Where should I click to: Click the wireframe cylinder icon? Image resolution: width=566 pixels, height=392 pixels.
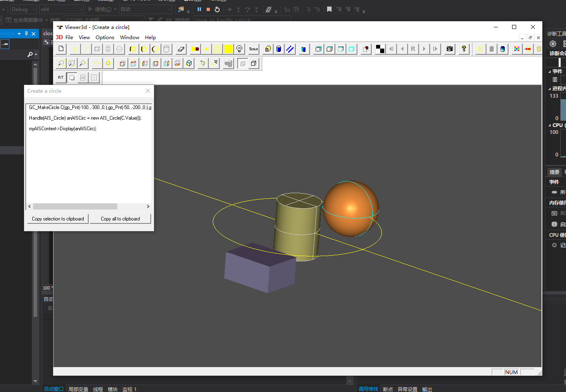(x=108, y=49)
